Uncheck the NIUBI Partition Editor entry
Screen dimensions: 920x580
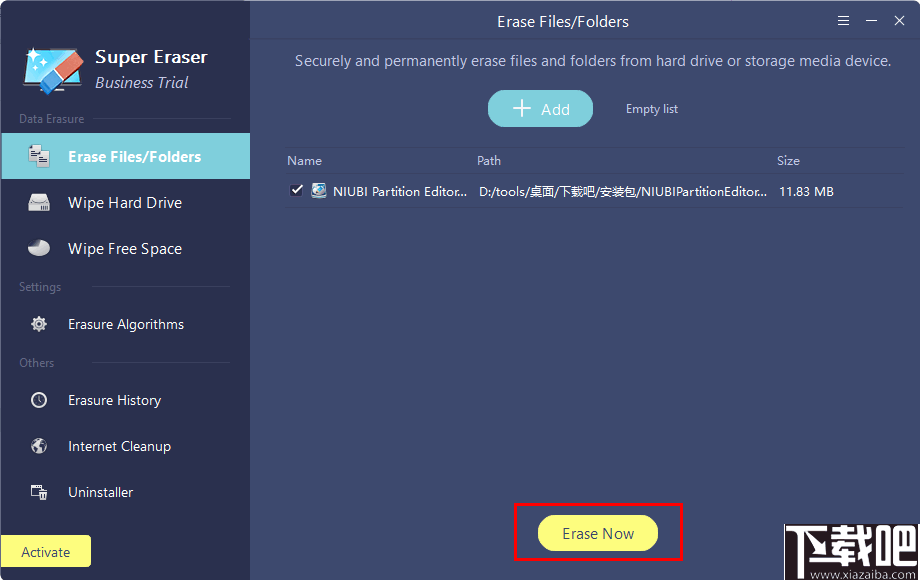click(296, 190)
